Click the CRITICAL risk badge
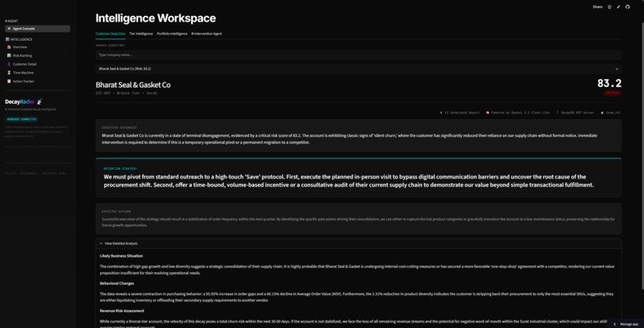This screenshot has width=644, height=328. coord(612,93)
